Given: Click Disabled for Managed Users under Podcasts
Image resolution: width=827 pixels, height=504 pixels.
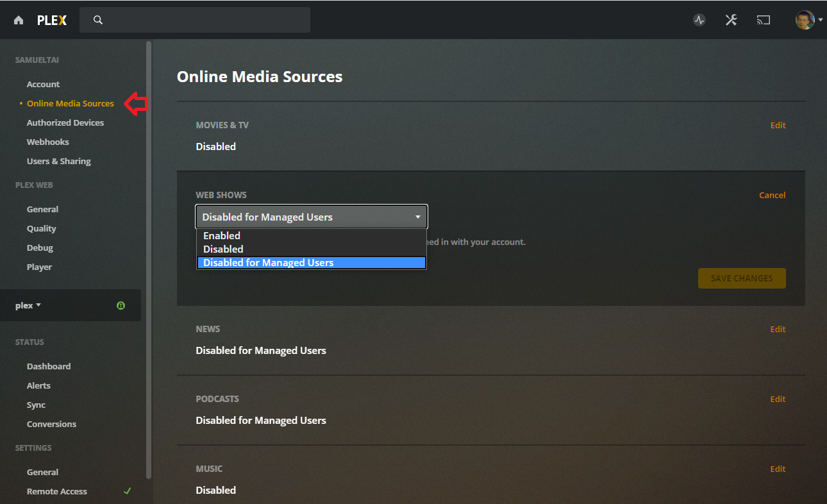Looking at the screenshot, I should pyautogui.click(x=261, y=420).
